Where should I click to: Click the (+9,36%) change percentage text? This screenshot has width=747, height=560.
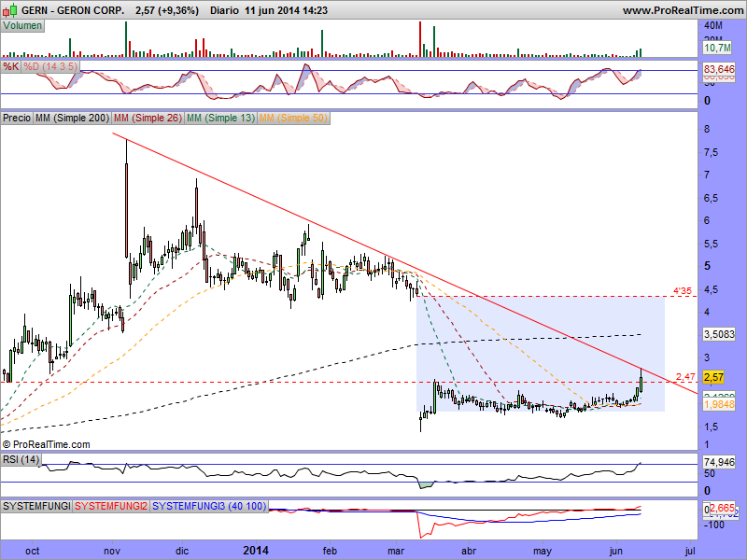[177, 10]
